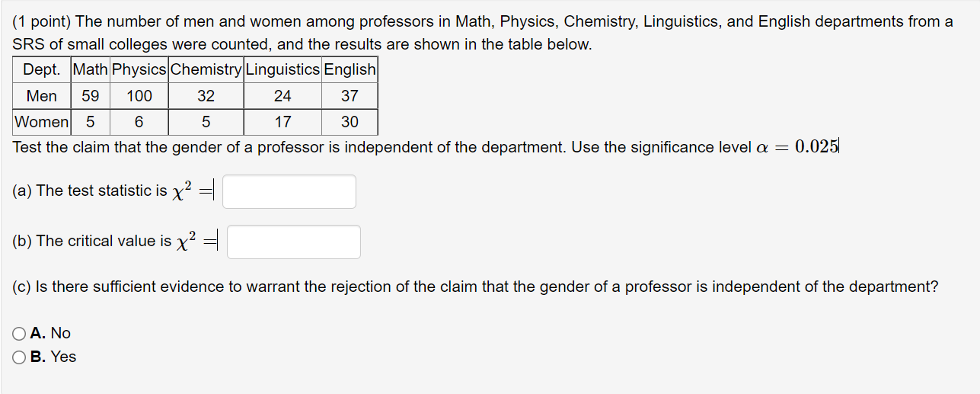Click the English column header cell
The image size is (980, 394).
pyautogui.click(x=350, y=70)
